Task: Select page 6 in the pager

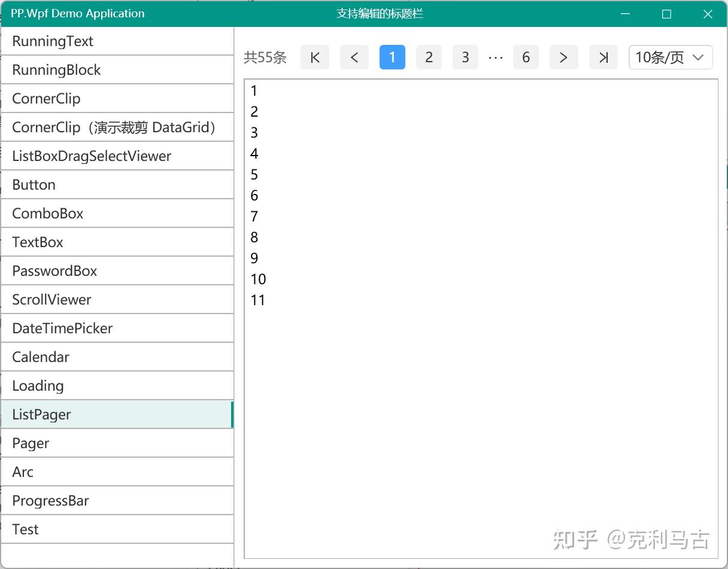Action: click(526, 57)
